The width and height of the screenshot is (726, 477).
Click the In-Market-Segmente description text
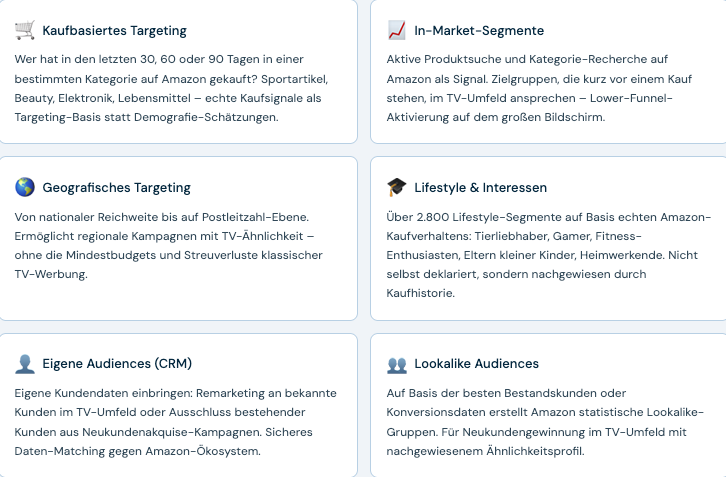coord(539,88)
